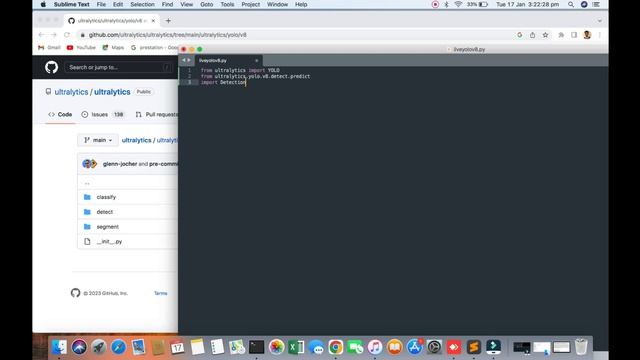Open the detect folder
640x360 pixels.
[x=104, y=212]
